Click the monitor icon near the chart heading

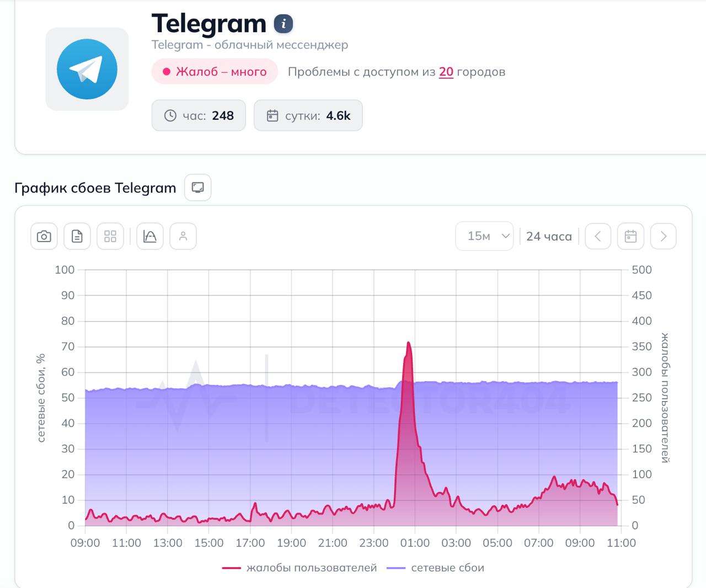(197, 188)
